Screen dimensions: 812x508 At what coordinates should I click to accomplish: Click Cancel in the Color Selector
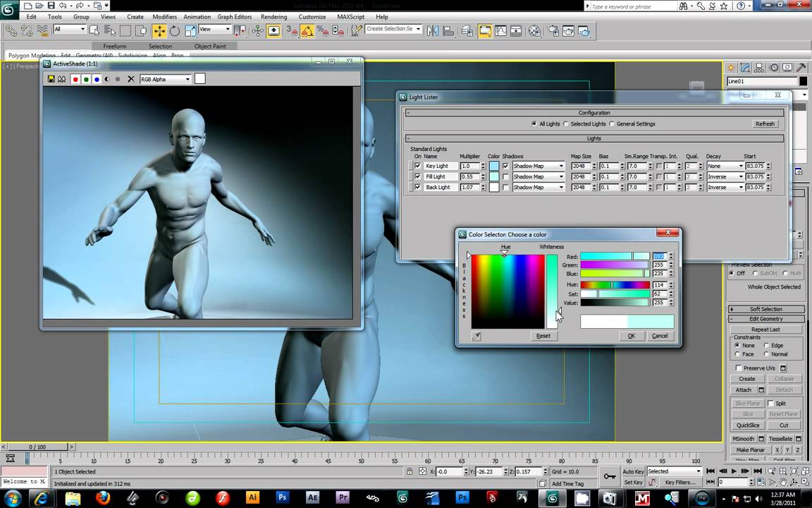660,336
